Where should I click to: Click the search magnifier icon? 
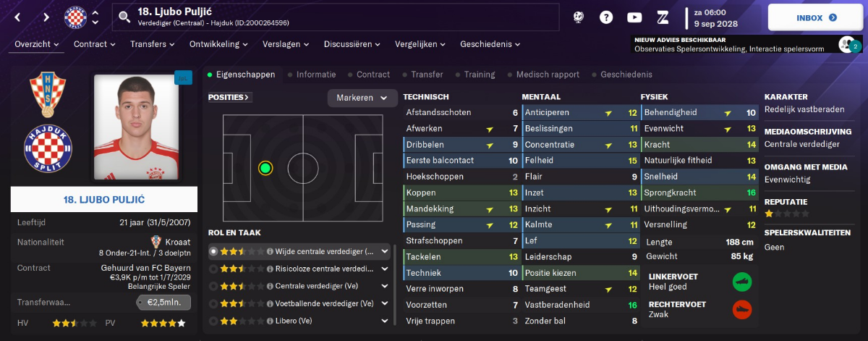pos(124,16)
